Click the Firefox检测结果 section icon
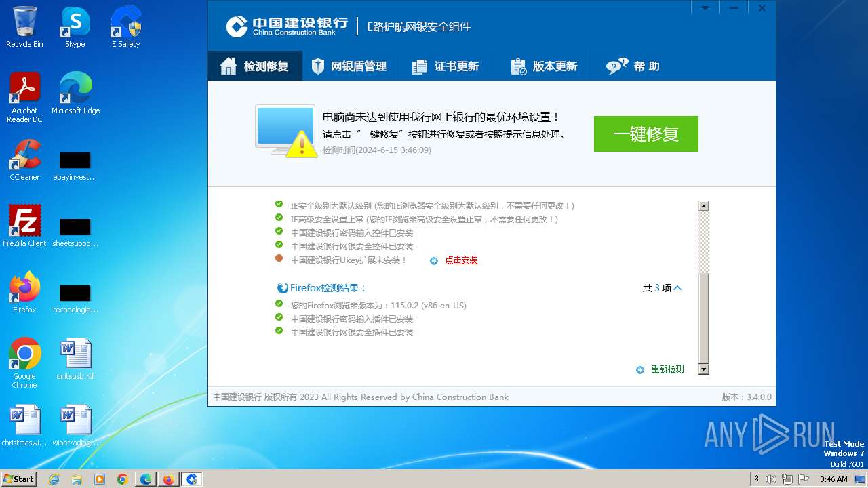The image size is (868, 488). [283, 288]
